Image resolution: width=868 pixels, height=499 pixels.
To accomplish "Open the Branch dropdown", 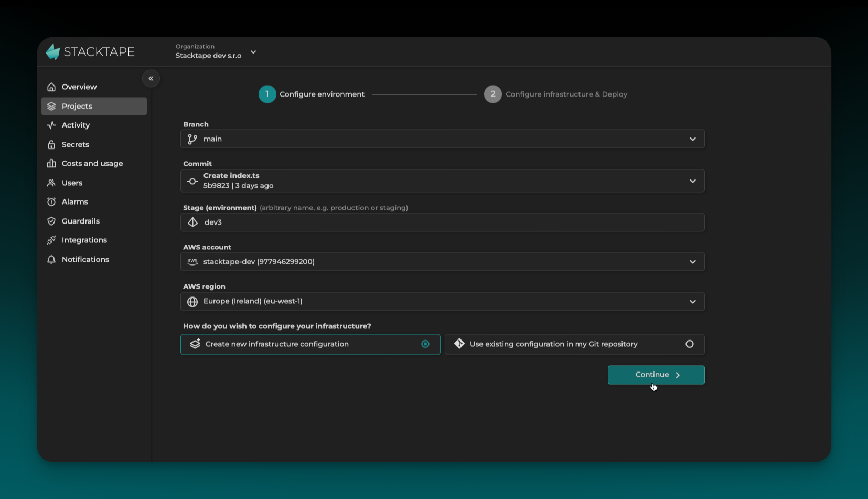I will (443, 139).
